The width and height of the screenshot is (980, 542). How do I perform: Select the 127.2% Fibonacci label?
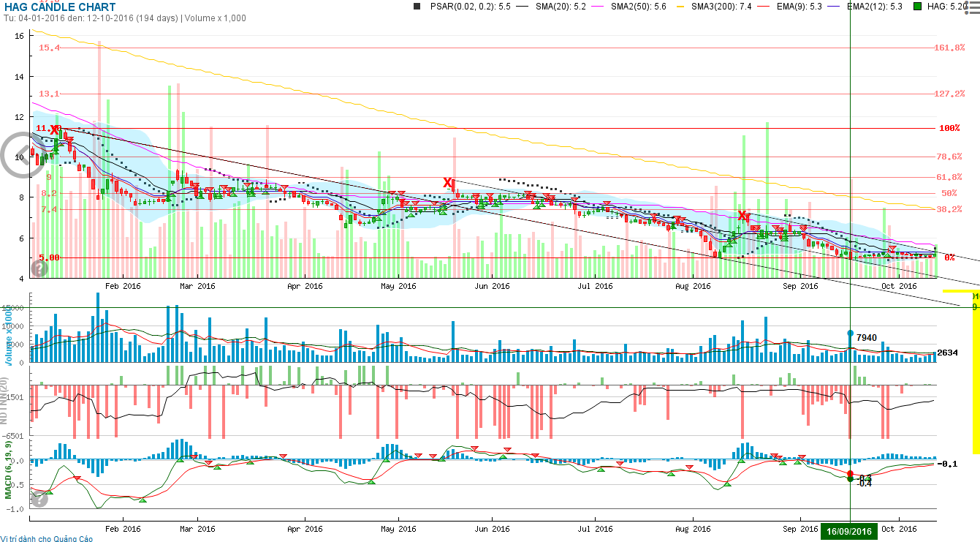click(x=950, y=94)
